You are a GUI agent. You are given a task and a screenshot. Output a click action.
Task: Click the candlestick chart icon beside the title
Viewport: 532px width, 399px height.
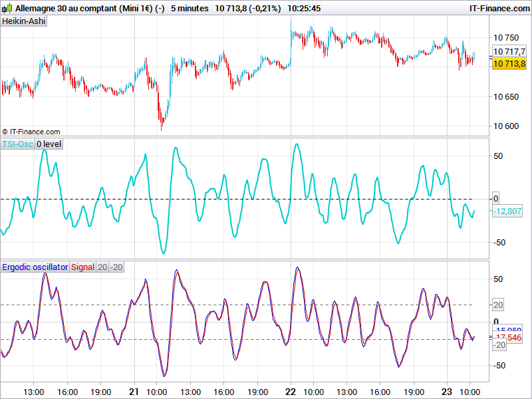(7, 8)
